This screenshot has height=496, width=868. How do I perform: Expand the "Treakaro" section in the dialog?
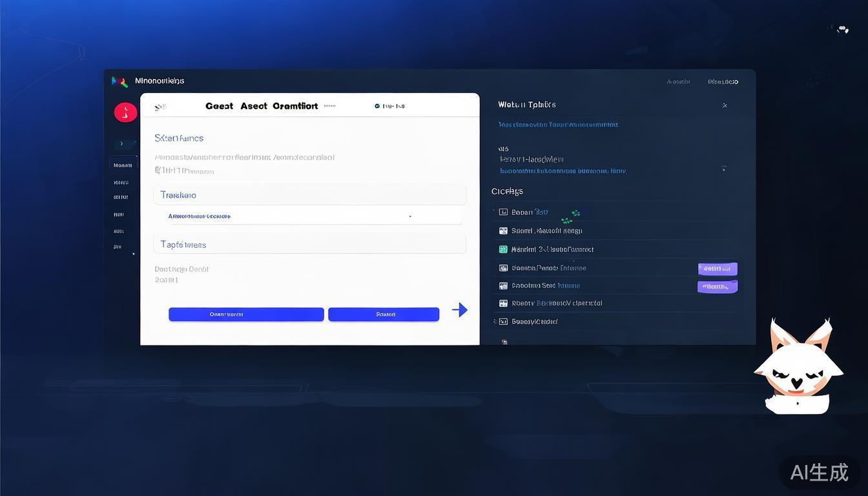pyautogui.click(x=309, y=195)
